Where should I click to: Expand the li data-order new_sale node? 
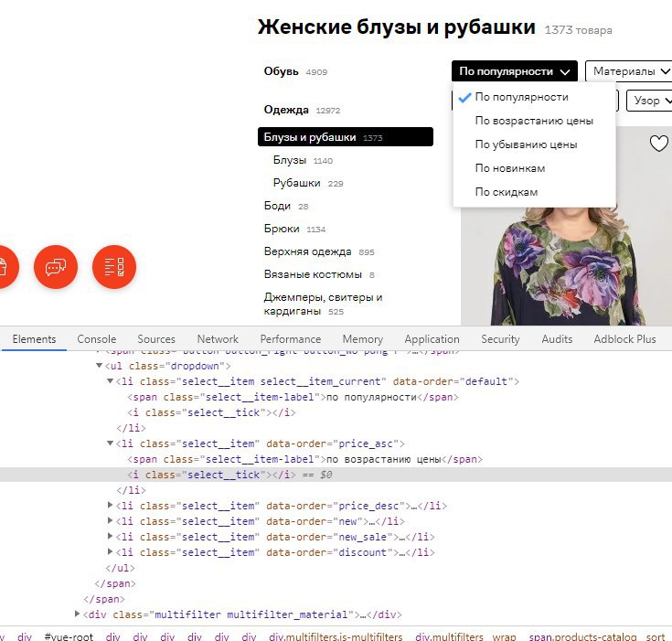point(110,537)
